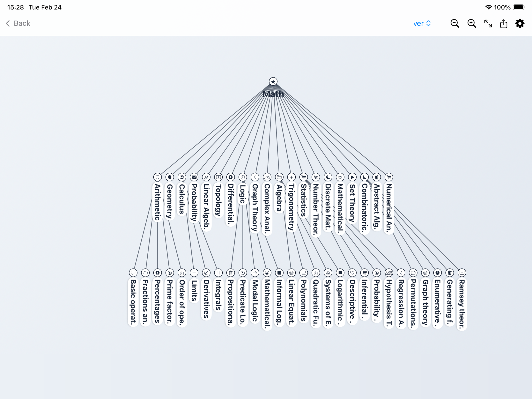
Task: Click the heart icon above Descriptive node
Action: (352, 273)
